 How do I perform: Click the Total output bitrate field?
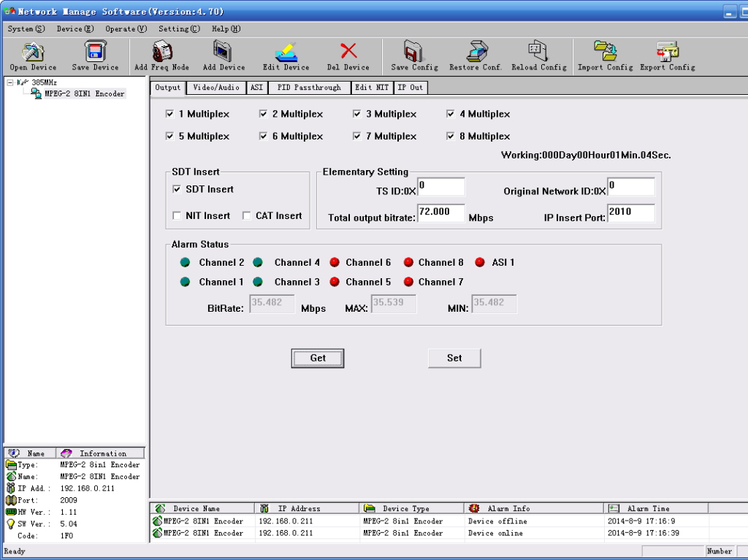(x=440, y=212)
